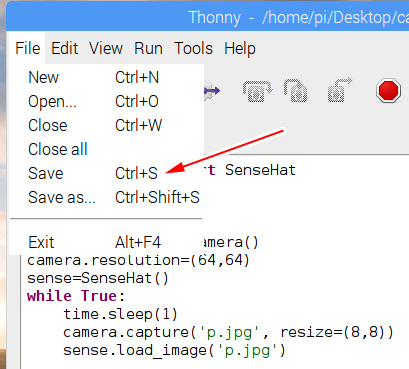The width and height of the screenshot is (409, 369).
Task: Click the partially hidden purple arrow toolbar icon
Action: point(212,90)
